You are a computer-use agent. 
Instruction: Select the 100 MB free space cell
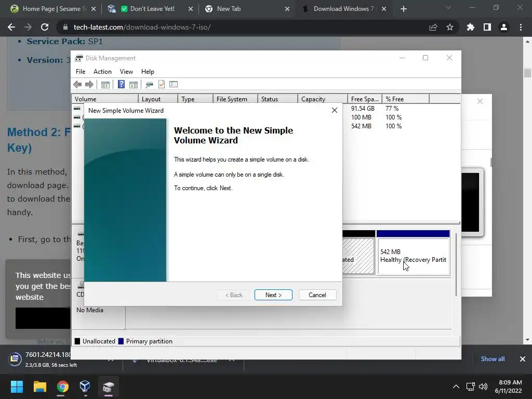[x=361, y=117]
